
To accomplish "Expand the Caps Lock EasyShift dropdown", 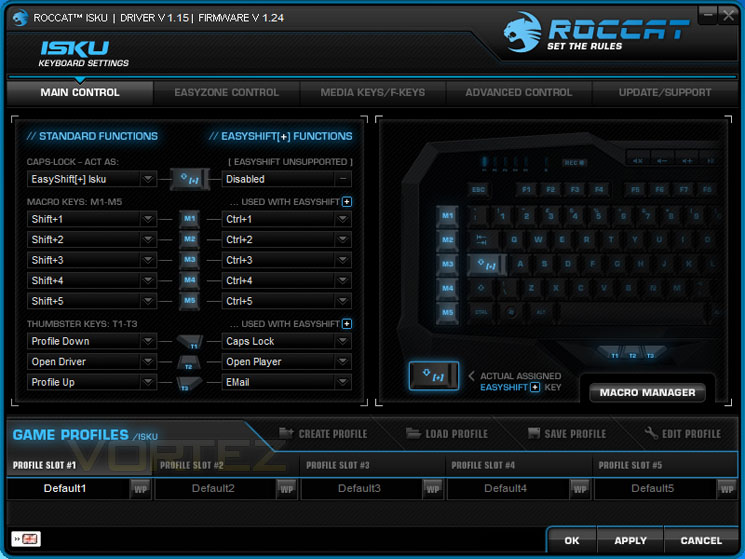I will point(287,341).
